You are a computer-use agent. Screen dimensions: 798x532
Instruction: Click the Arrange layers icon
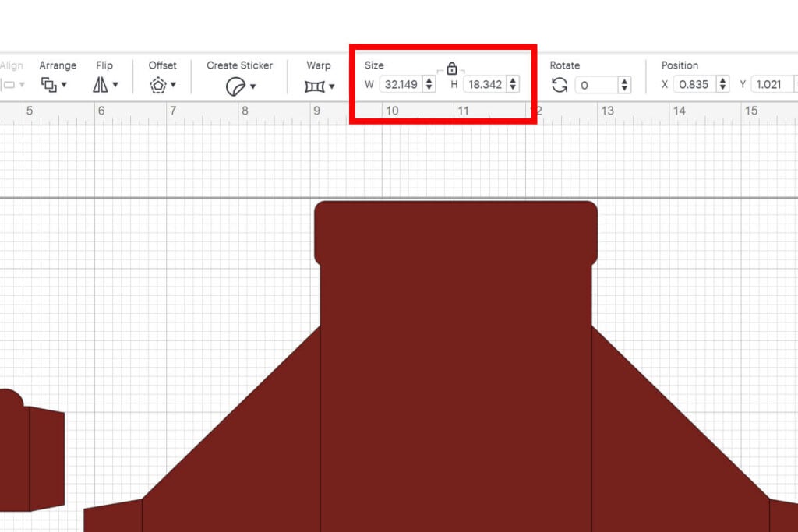coord(49,85)
